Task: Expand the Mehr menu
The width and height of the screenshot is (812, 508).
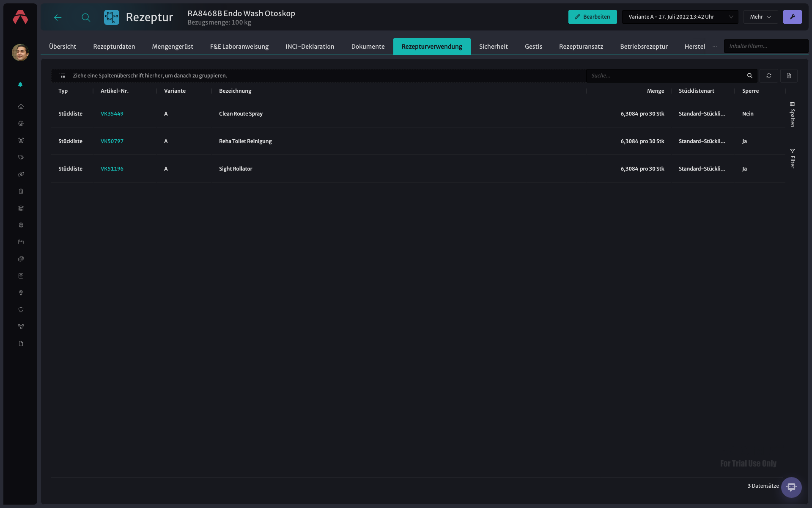Action: [760, 17]
